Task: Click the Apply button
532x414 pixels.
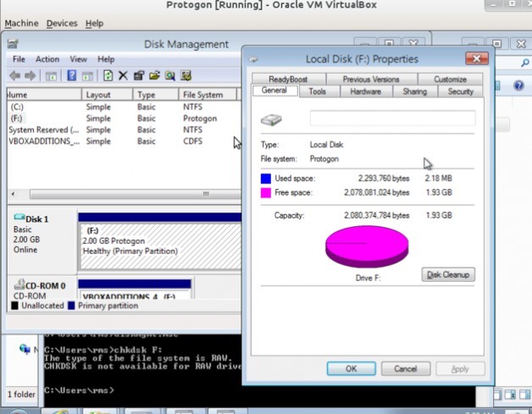Action: click(x=460, y=368)
